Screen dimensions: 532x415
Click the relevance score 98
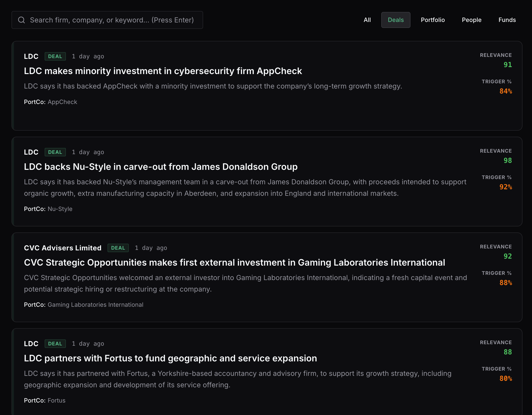pos(508,161)
